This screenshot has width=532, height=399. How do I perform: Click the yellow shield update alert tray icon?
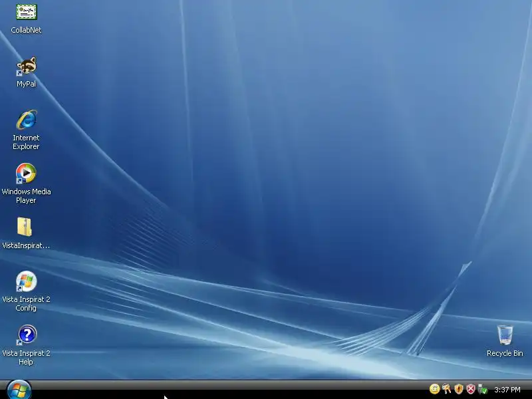(459, 389)
